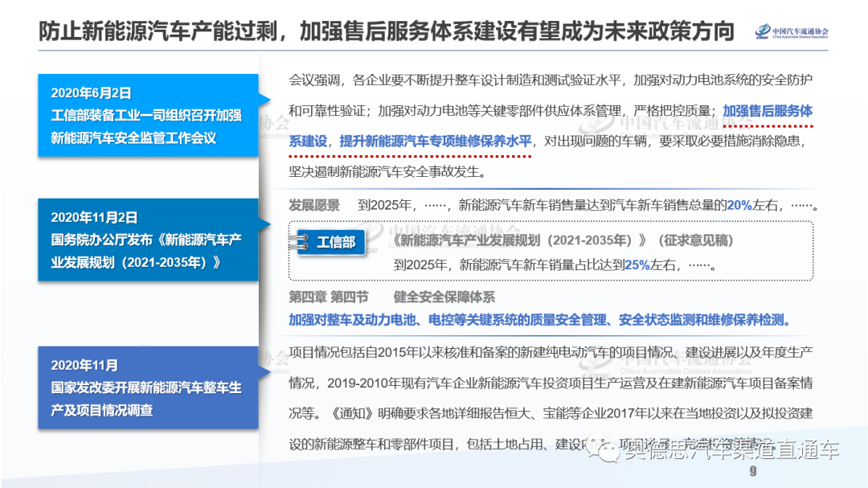Screen dimensions: 868x488
Task: Select the 2020年11月2日 国务院办公厅 box
Action: pyautogui.click(x=148, y=240)
